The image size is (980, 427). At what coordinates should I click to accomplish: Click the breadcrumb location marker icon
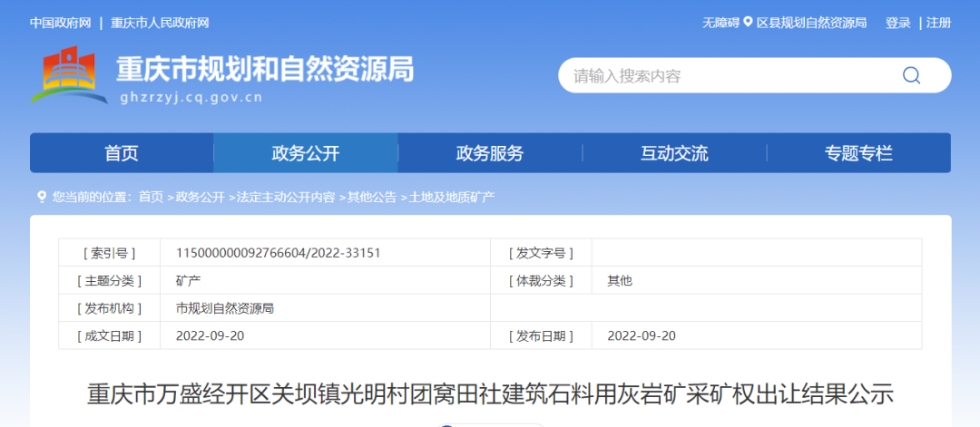pos(41,197)
